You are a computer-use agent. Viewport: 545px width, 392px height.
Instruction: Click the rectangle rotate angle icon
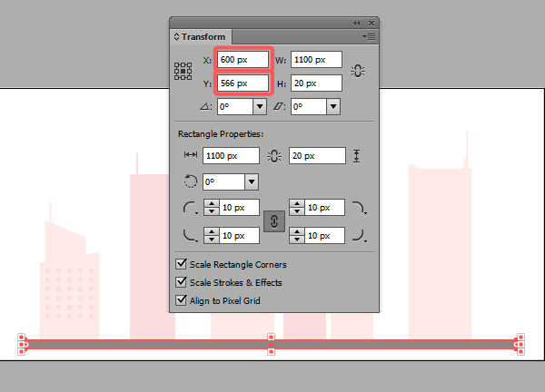tap(191, 181)
